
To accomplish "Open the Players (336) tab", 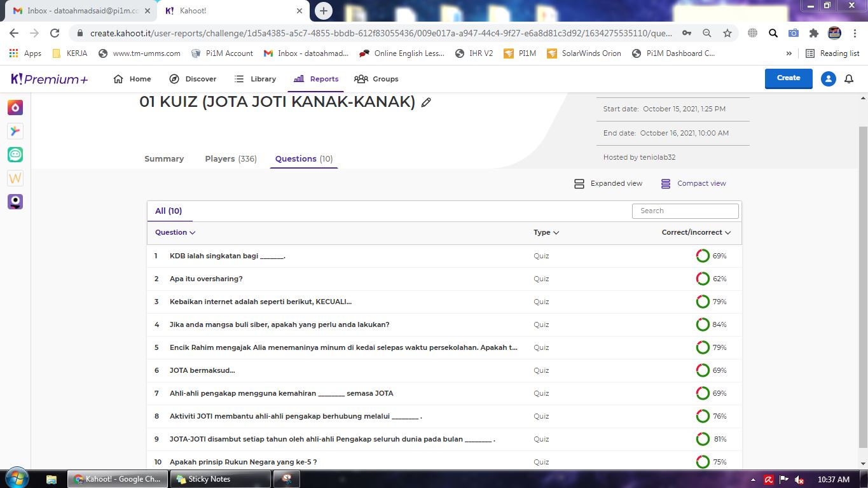I will [231, 159].
